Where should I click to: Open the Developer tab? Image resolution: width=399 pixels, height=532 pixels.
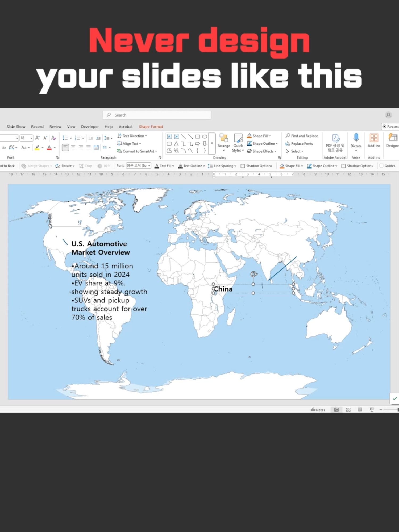point(90,127)
